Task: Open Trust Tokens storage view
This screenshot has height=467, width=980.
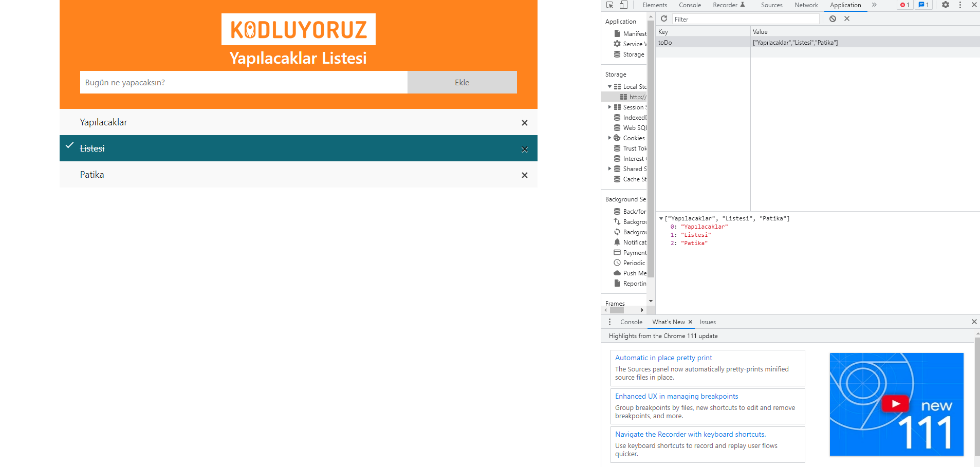Action: (x=633, y=148)
